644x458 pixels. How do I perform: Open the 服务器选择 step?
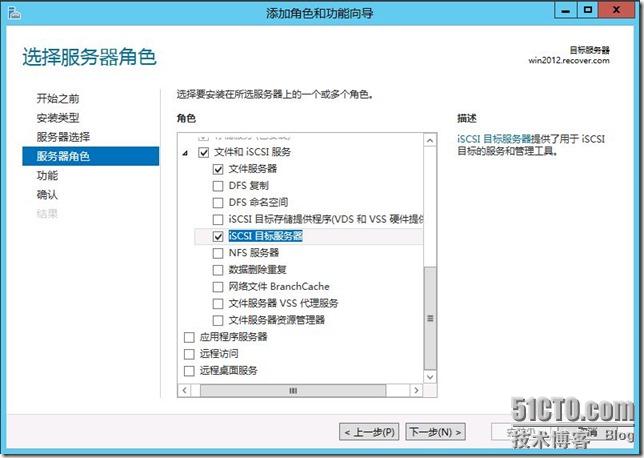coord(63,137)
